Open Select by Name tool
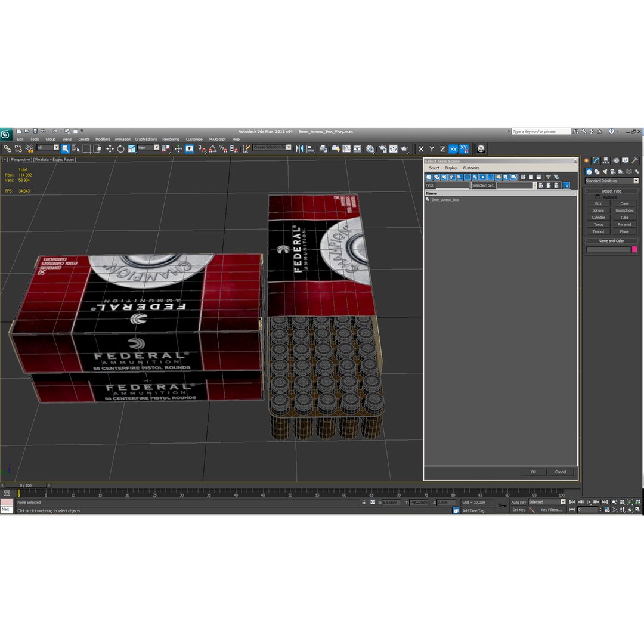 (76, 148)
